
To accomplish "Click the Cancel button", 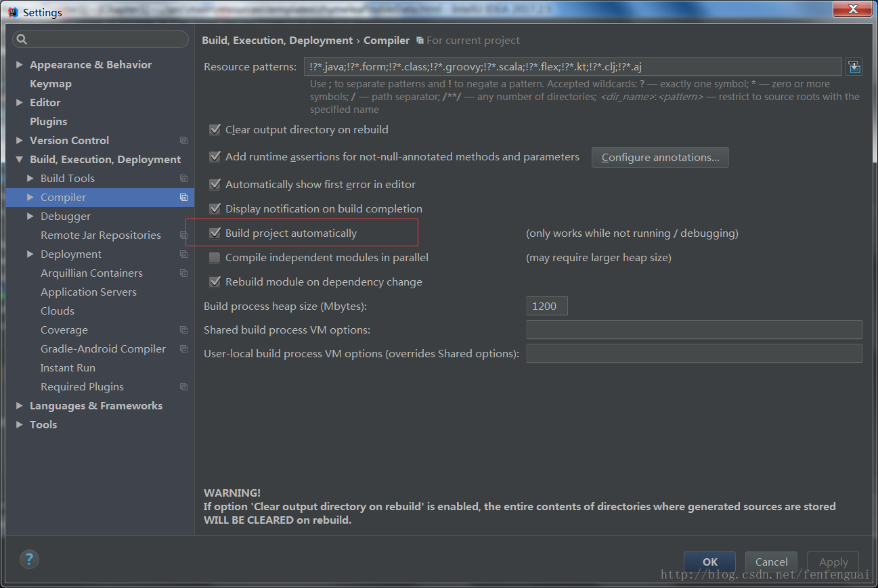I will point(771,562).
